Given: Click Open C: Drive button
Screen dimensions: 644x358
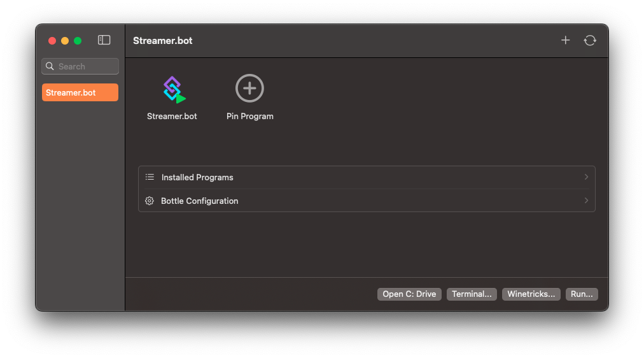Looking at the screenshot, I should point(409,294).
